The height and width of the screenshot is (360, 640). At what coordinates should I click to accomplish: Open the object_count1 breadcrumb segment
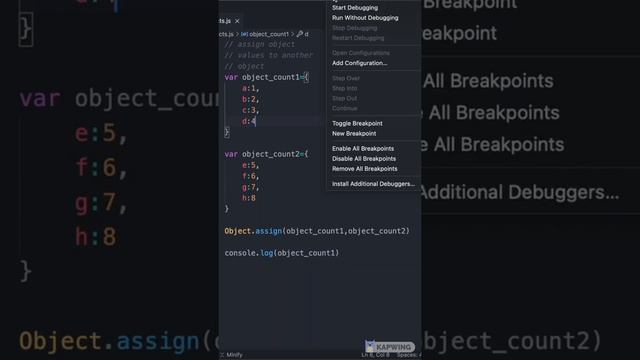click(x=269, y=34)
